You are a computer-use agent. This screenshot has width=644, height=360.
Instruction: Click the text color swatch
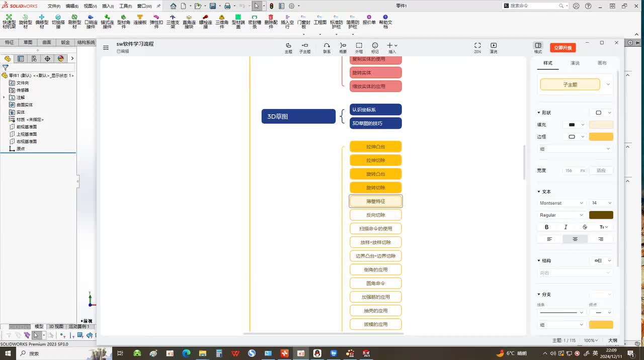pos(601,215)
